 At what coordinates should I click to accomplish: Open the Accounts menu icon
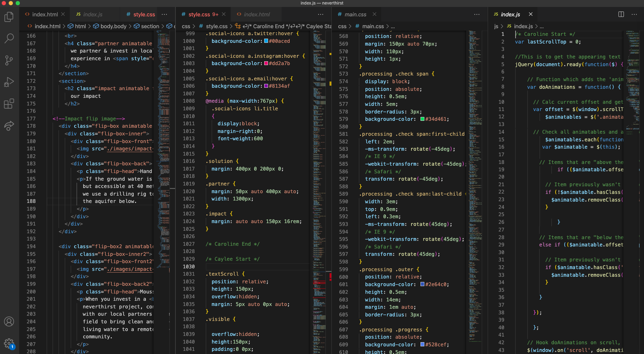[x=9, y=321]
